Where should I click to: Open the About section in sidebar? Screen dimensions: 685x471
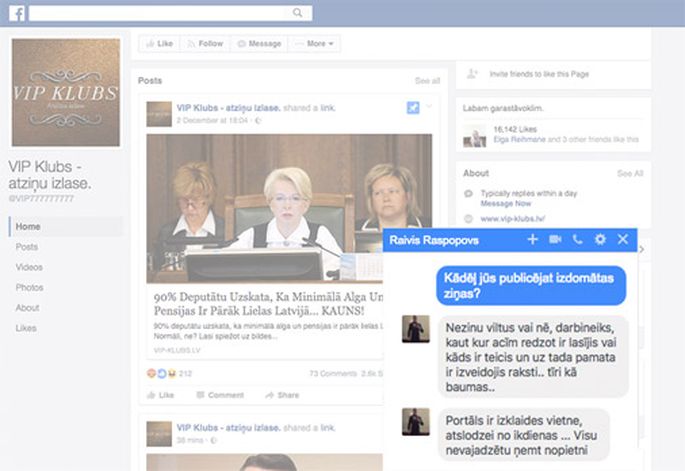28,308
